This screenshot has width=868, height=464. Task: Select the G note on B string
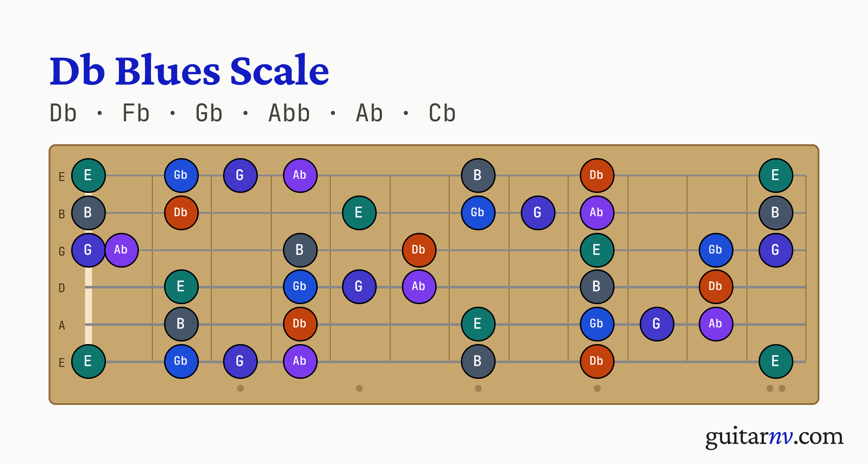(x=538, y=213)
